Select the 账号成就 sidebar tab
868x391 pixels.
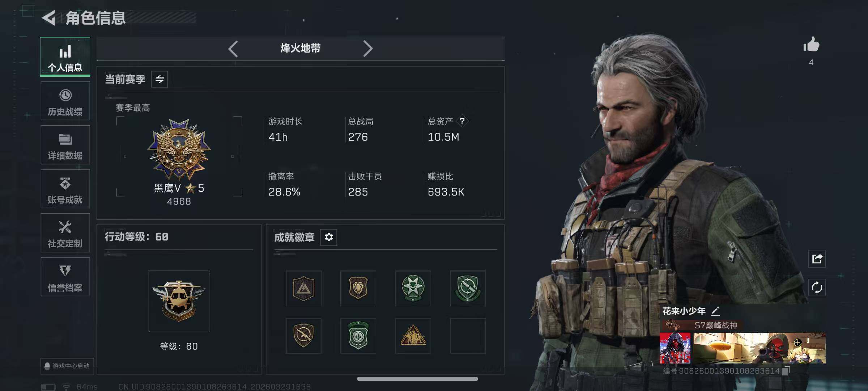click(65, 189)
